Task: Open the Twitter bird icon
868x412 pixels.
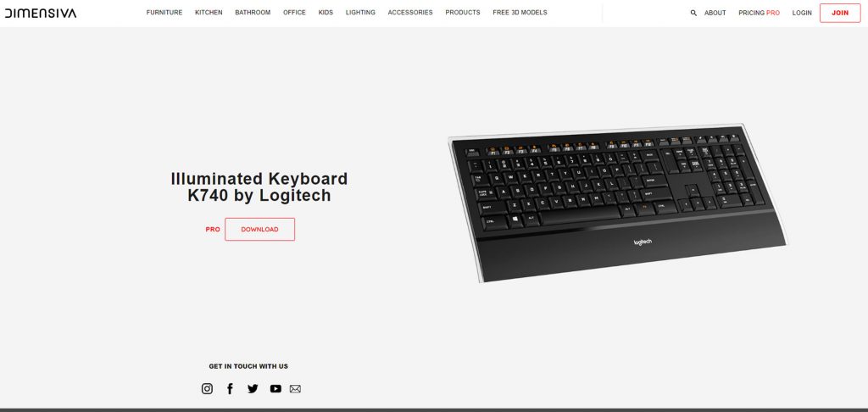Action: (x=253, y=389)
